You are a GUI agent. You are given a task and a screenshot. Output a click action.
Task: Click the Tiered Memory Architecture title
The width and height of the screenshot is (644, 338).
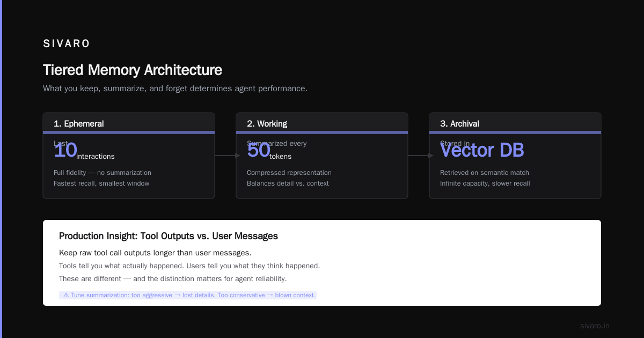[133, 70]
